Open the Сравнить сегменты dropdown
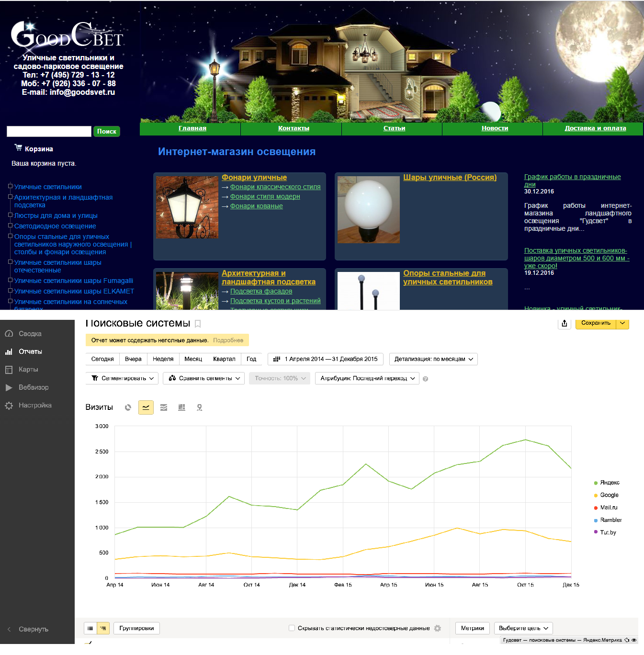Screen dimensions: 644x655 coord(204,378)
